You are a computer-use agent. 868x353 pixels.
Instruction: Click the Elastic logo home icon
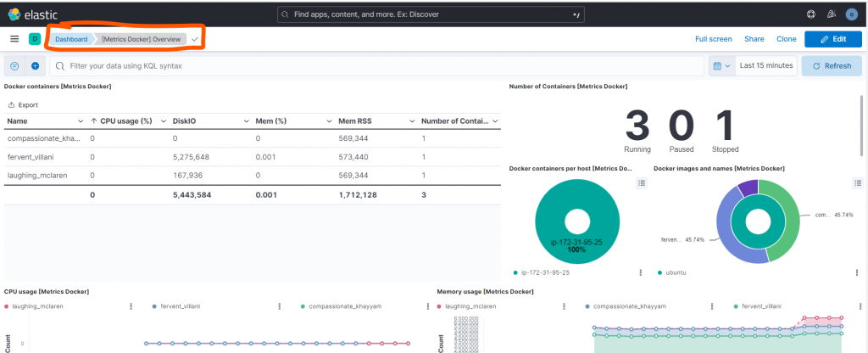point(15,14)
